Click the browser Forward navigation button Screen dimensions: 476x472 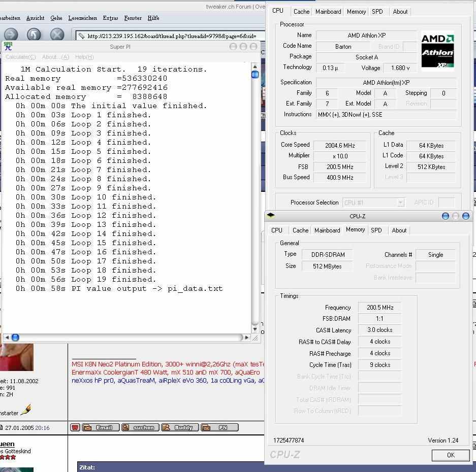click(x=11, y=35)
